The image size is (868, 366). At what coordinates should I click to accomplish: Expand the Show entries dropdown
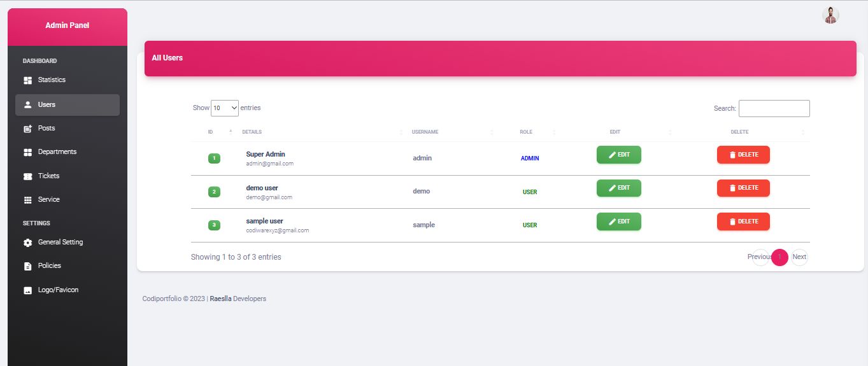(225, 108)
